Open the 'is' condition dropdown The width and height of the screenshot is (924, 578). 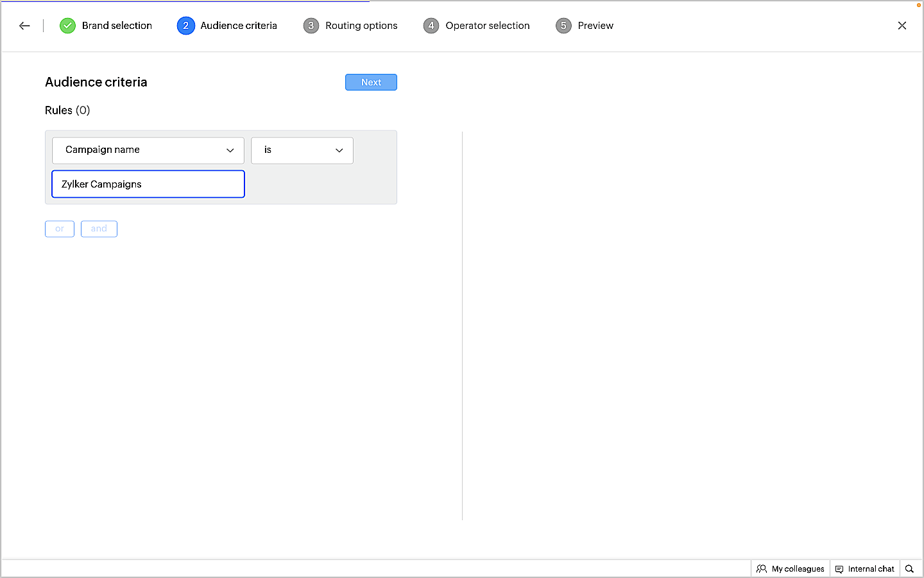click(302, 150)
